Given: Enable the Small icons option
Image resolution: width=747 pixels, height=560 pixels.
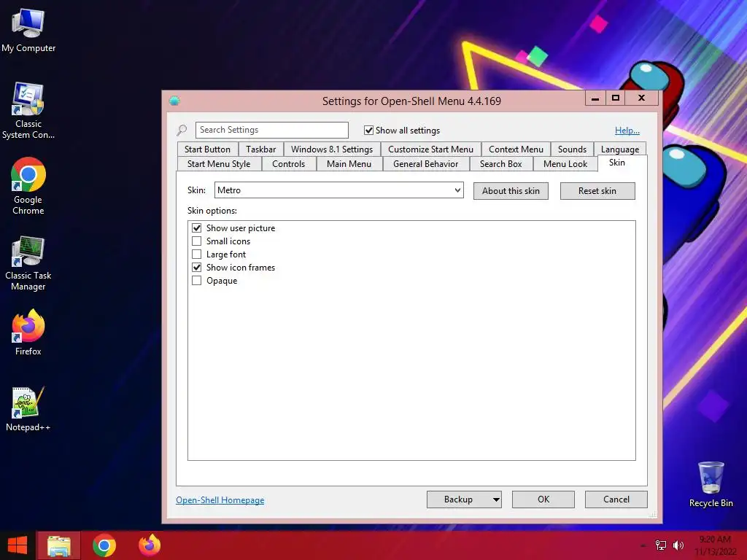Looking at the screenshot, I should tap(196, 241).
